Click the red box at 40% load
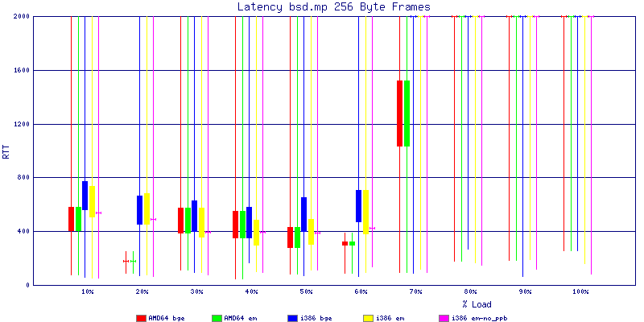The height and width of the screenshot is (322, 644). (x=235, y=225)
